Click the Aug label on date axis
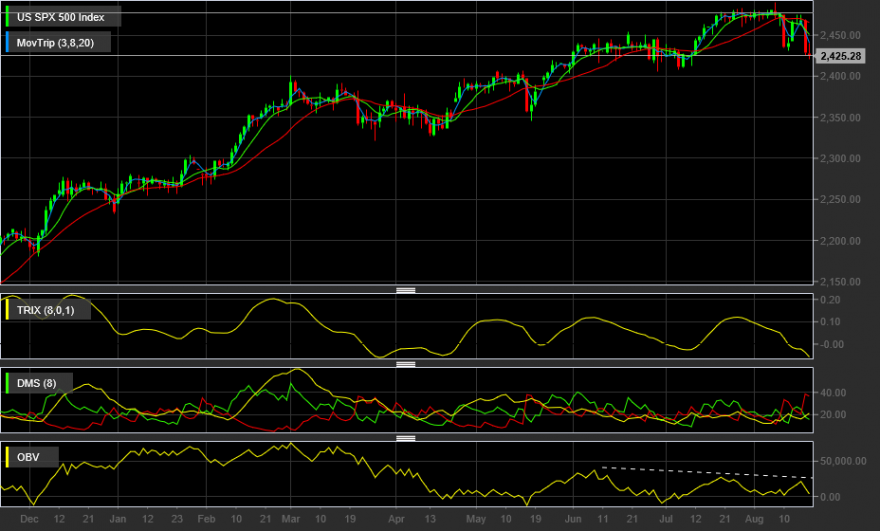The image size is (880, 531). point(754,519)
